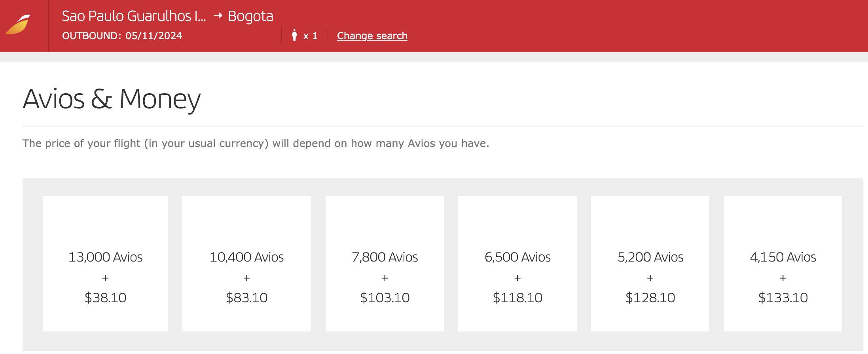Click the plus sign under 4,150 Avios
This screenshot has width=868, height=354.
[x=783, y=278]
